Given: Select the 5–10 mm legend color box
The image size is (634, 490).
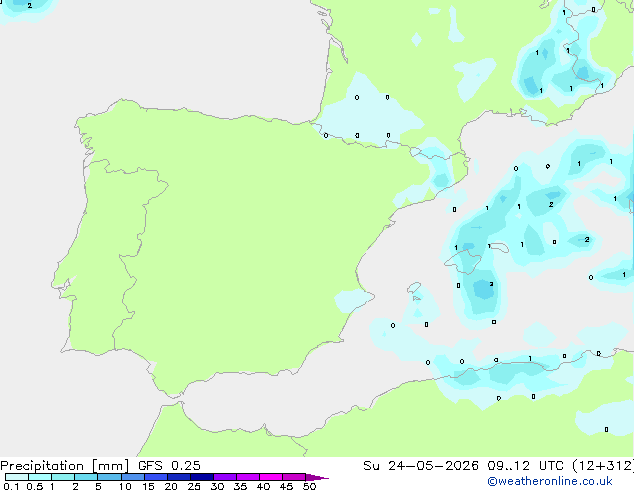Looking at the screenshot, I should coord(109,477).
